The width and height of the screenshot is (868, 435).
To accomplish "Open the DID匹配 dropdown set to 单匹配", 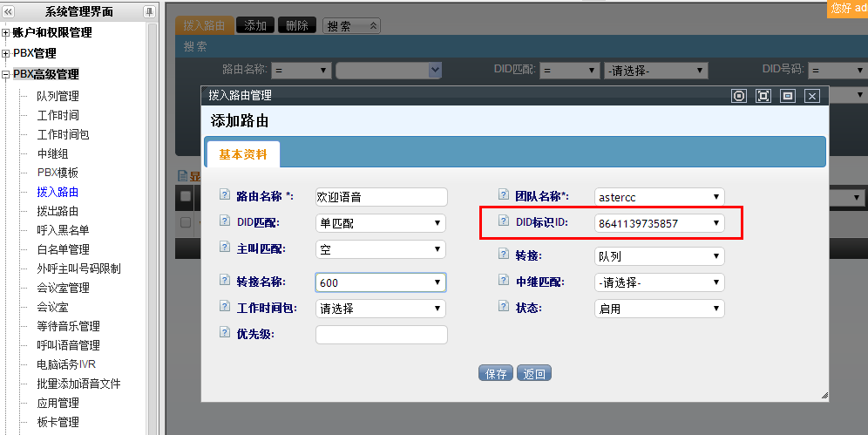I will tap(380, 223).
